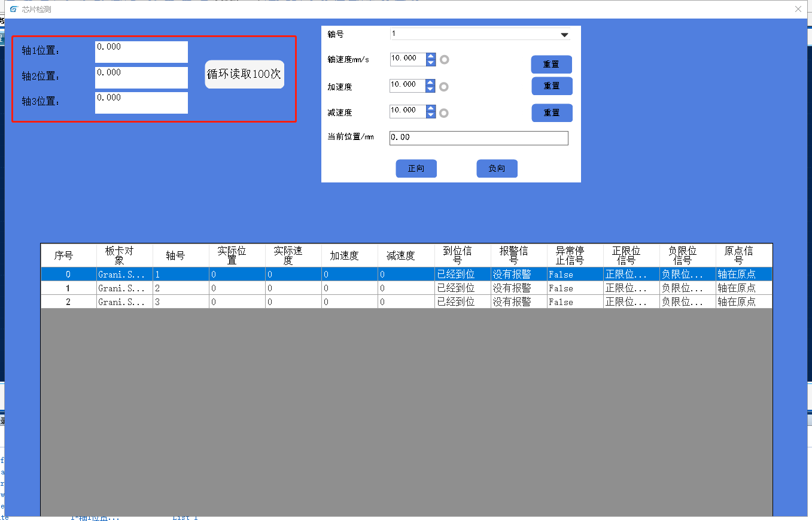Click the 轴2位置 value field

141,78
